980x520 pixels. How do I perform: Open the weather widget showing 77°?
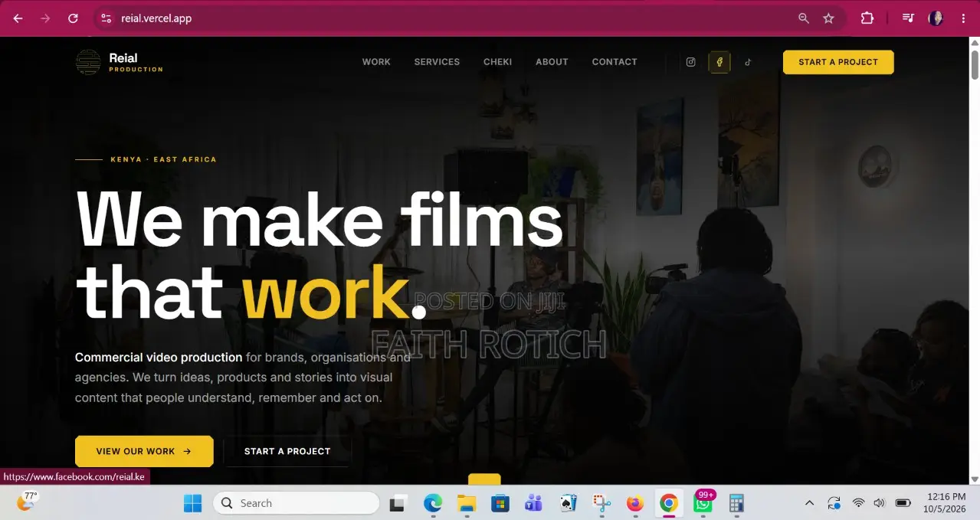28,502
